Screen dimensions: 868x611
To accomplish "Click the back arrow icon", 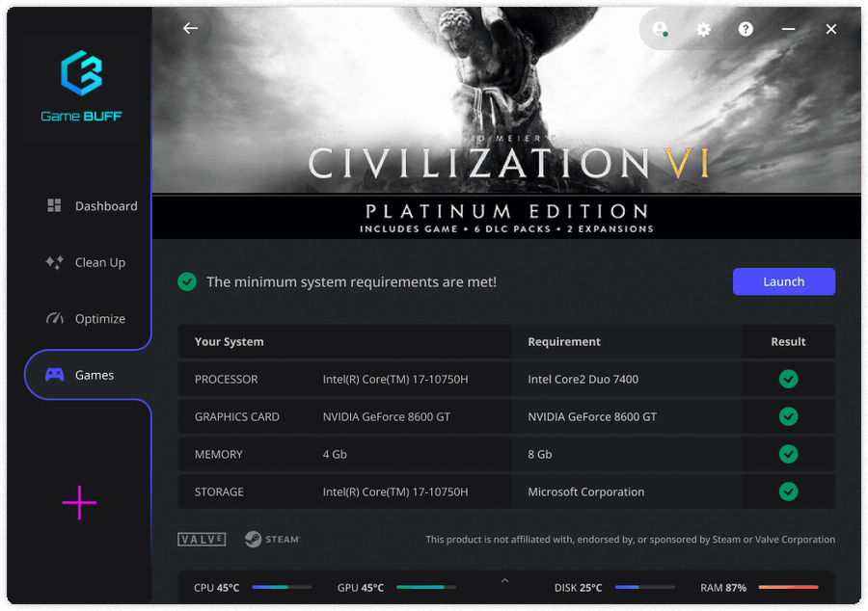I will [190, 29].
